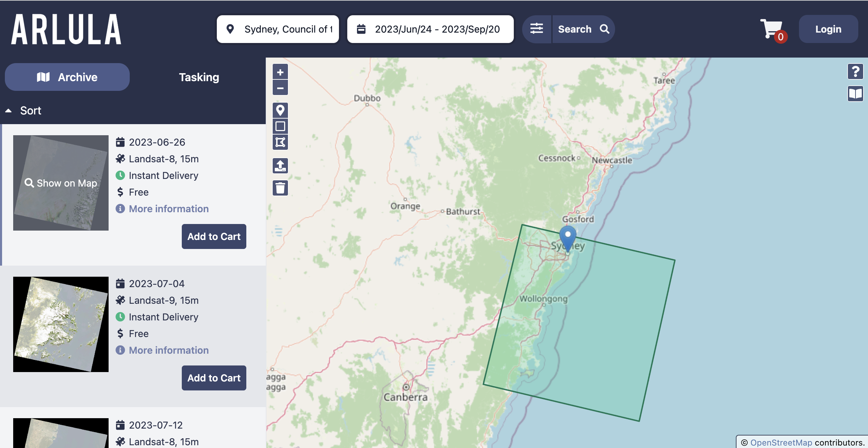Zoom out on the map

(x=280, y=88)
